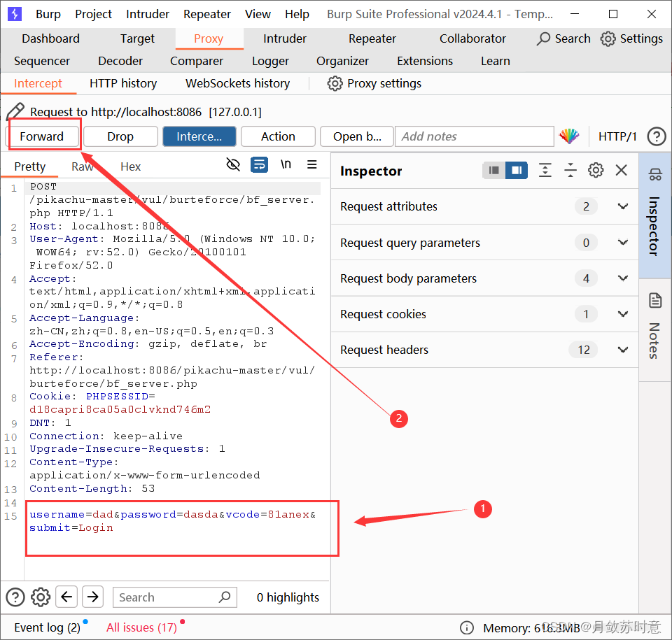
Task: Open the Intruder menu in menu bar
Action: 148,14
